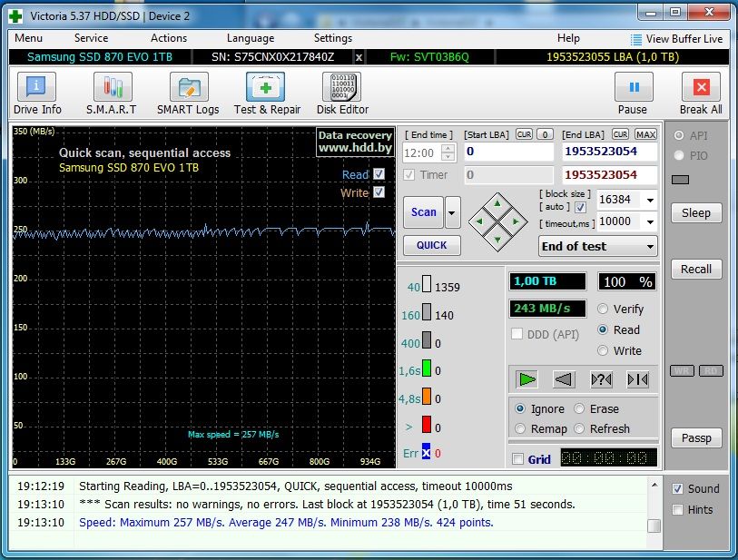This screenshot has height=560, width=738.
Task: Expand the timeout 10000 dropdown
Action: pos(650,221)
